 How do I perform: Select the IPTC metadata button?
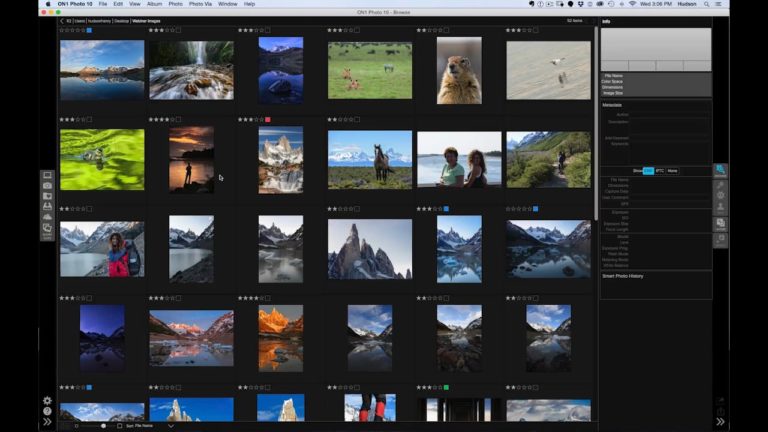[660, 171]
